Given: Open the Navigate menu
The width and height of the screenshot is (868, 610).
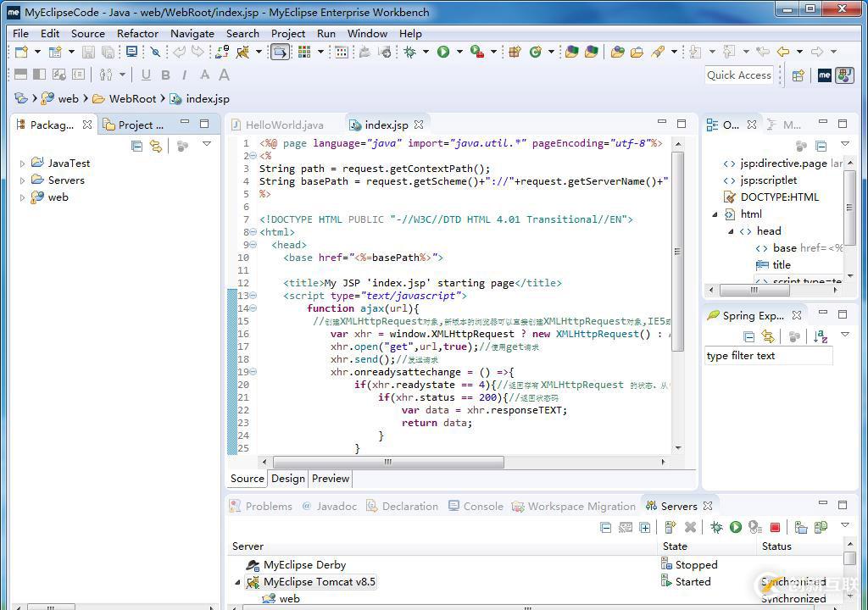Looking at the screenshot, I should pos(192,34).
